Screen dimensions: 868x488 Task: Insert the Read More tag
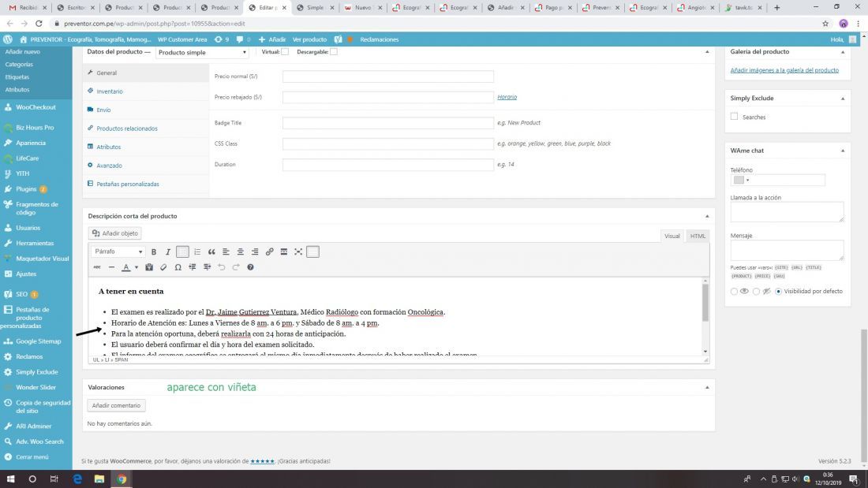click(x=283, y=251)
